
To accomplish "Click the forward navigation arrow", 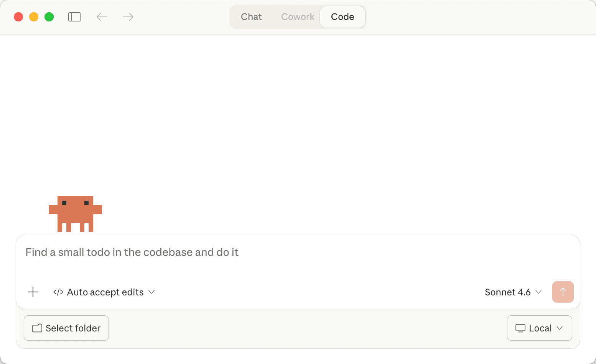I will tap(128, 17).
